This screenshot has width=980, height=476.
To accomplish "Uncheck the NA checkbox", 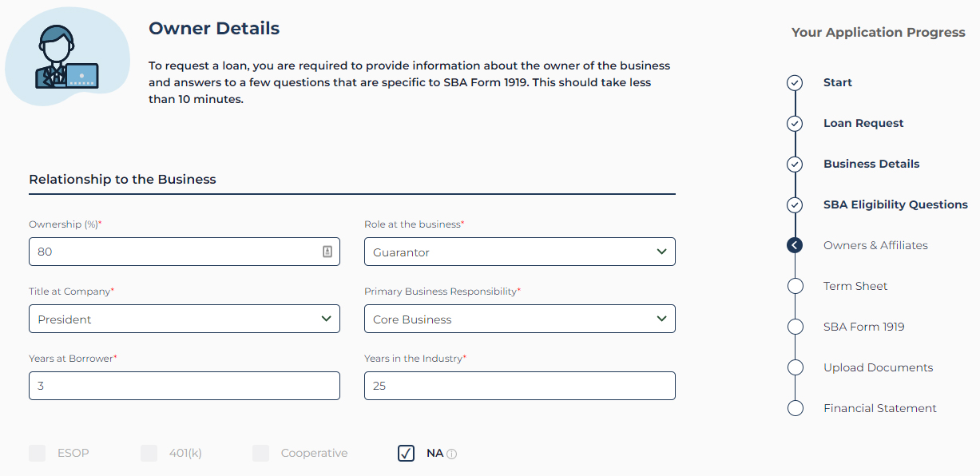I will [x=406, y=454].
